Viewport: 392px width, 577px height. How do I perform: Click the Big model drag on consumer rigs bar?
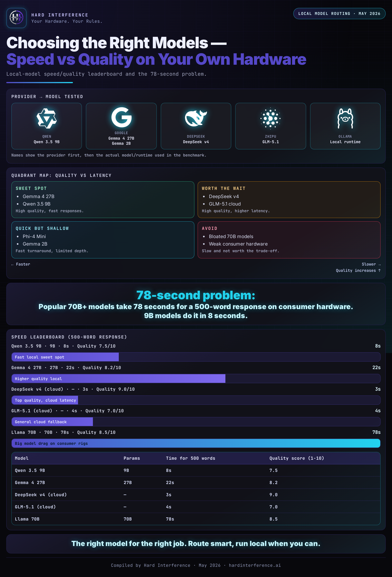pyautogui.click(x=196, y=443)
